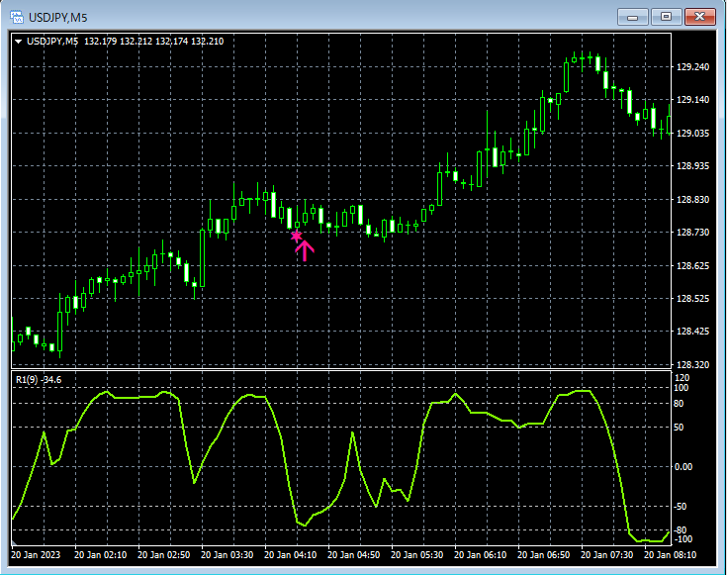728x575 pixels.
Task: Click the pink up arrow buy signal
Action: tap(305, 250)
